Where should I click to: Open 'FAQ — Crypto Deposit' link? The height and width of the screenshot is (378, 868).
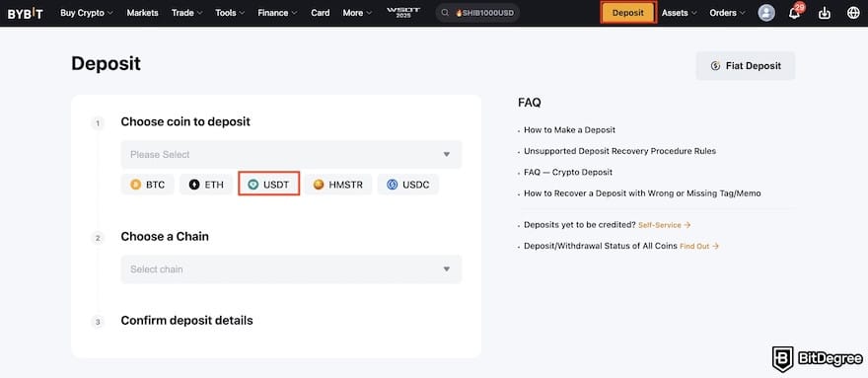pyautogui.click(x=568, y=173)
